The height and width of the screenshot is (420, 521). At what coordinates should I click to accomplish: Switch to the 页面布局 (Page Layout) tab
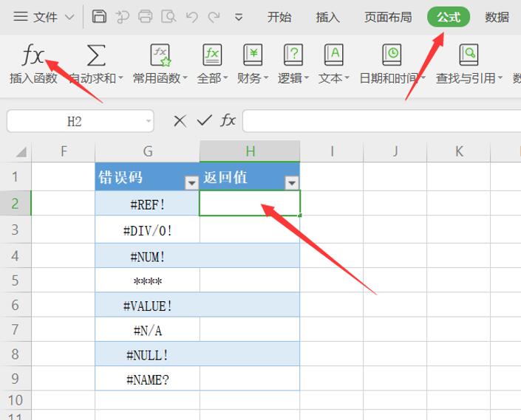[x=388, y=17]
